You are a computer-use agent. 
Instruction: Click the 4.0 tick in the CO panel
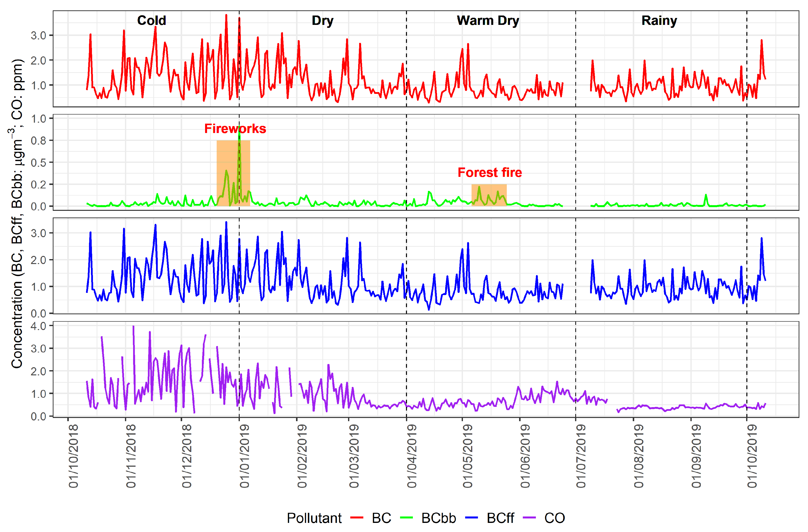[x=38, y=326]
